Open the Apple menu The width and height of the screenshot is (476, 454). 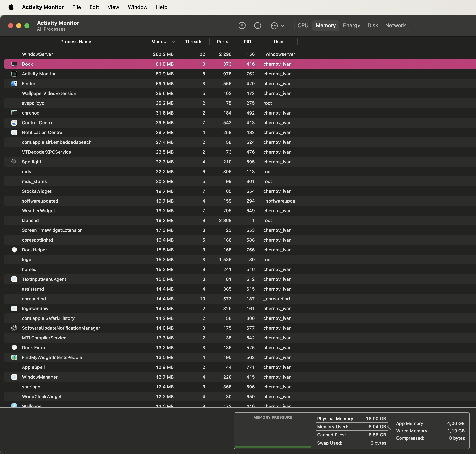point(11,7)
